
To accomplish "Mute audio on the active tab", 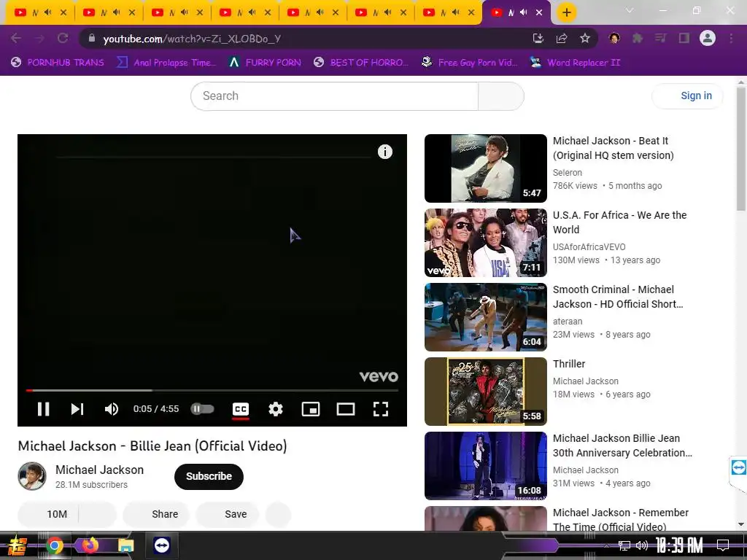I will click(524, 12).
